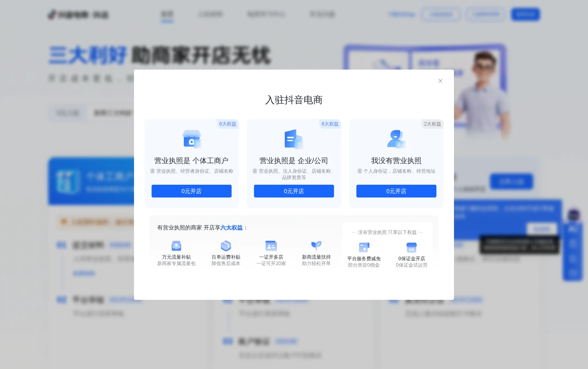Click the 0保证金开店 icon

pos(412,247)
